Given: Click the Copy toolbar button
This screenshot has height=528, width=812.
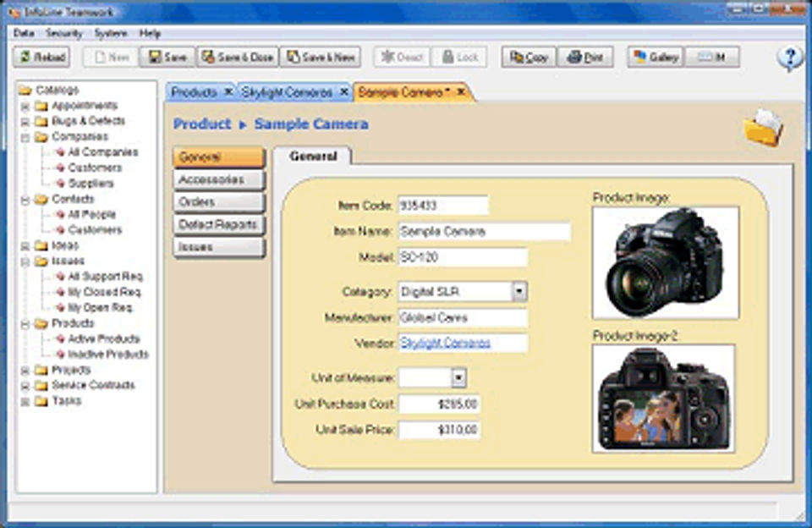Looking at the screenshot, I should point(528,57).
